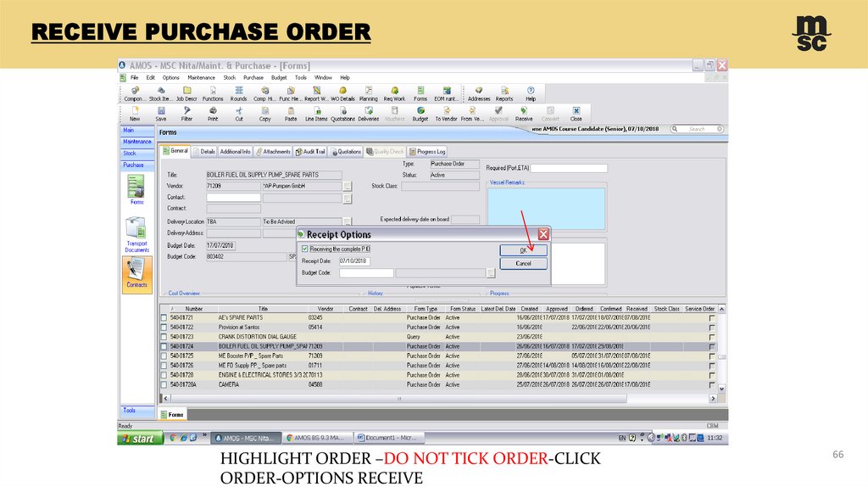Image resolution: width=868 pixels, height=487 pixels.
Task: Click Cancel in Receipt Options dialog
Action: tap(523, 264)
